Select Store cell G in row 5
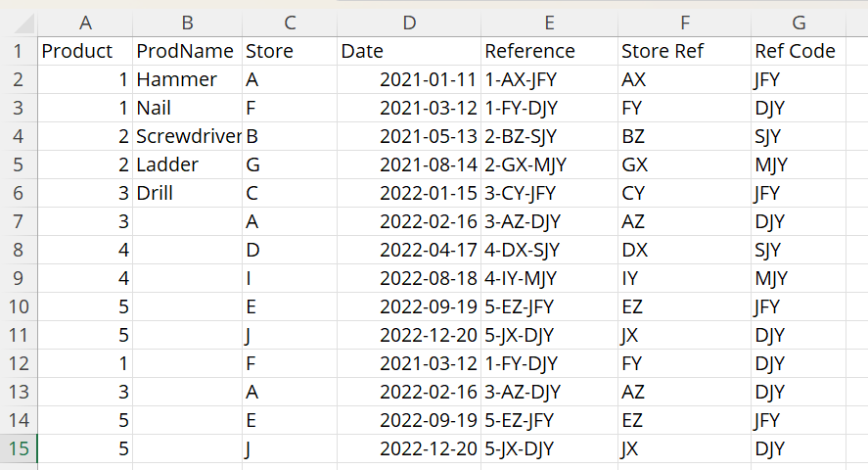This screenshot has width=868, height=470. (x=290, y=164)
